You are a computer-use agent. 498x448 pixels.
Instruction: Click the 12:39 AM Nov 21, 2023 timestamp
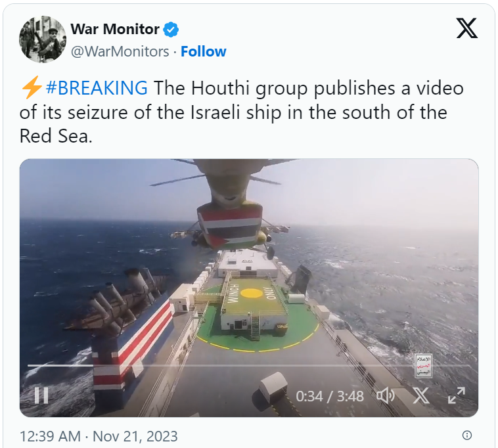coord(99,436)
